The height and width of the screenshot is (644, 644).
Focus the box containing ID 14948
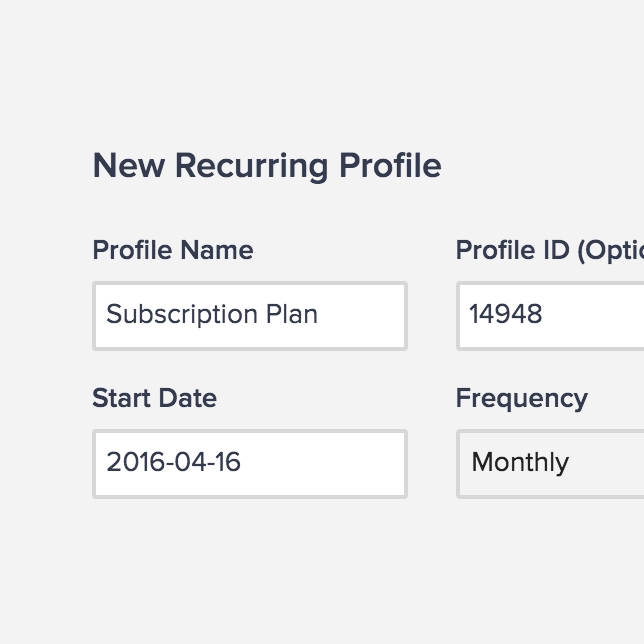[x=550, y=316]
